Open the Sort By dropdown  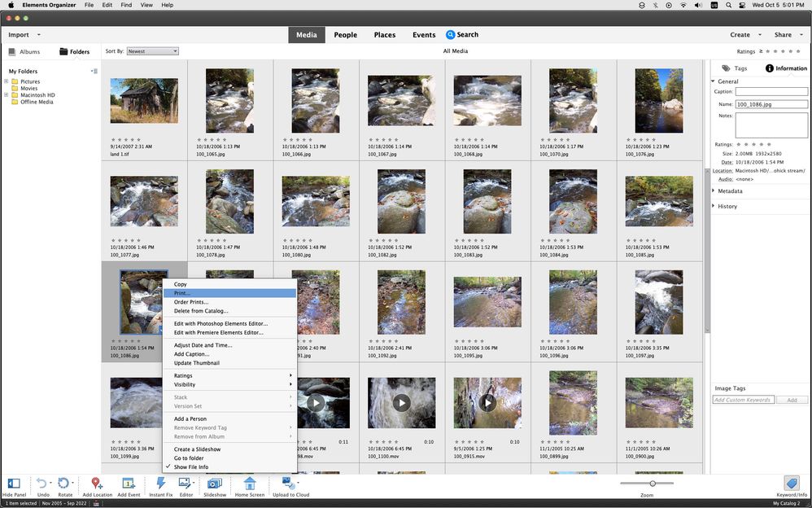(x=153, y=51)
